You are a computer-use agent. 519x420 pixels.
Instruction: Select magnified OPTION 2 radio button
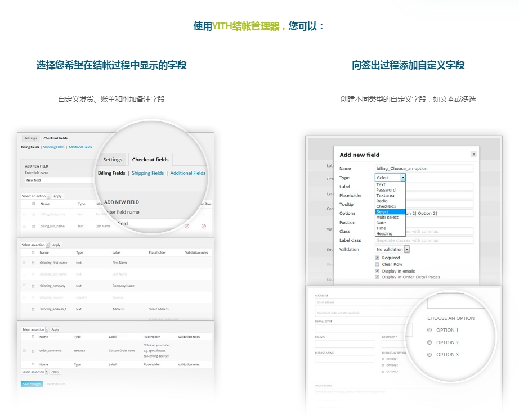[429, 342]
